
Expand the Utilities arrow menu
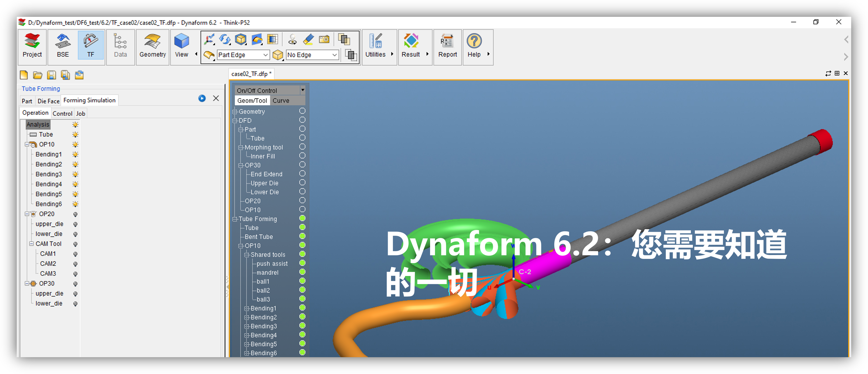(x=392, y=54)
